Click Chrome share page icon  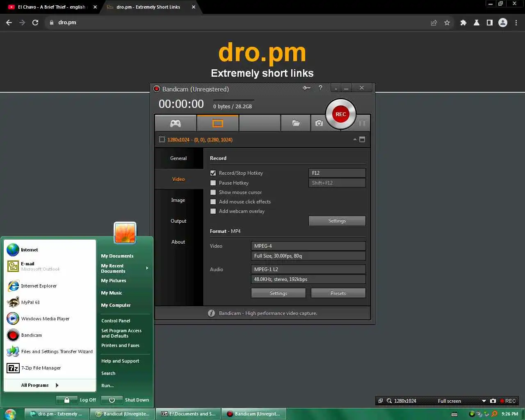point(434,23)
